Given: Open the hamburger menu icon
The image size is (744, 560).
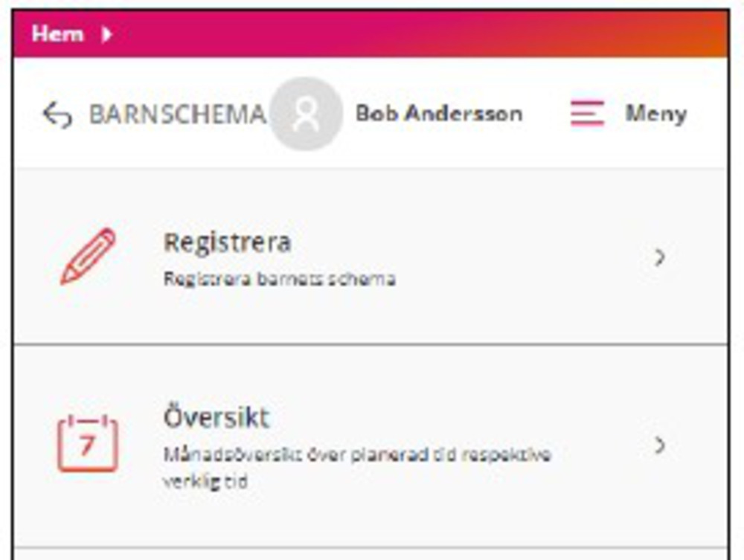Looking at the screenshot, I should [x=587, y=114].
